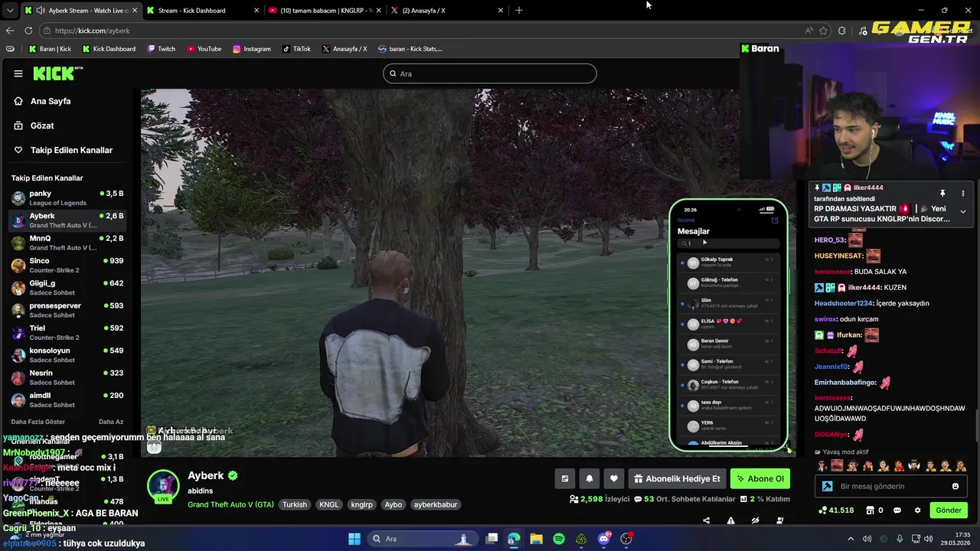This screenshot has width=980, height=551.
Task: Open Triel channel in sidebar
Action: pyautogui.click(x=69, y=332)
